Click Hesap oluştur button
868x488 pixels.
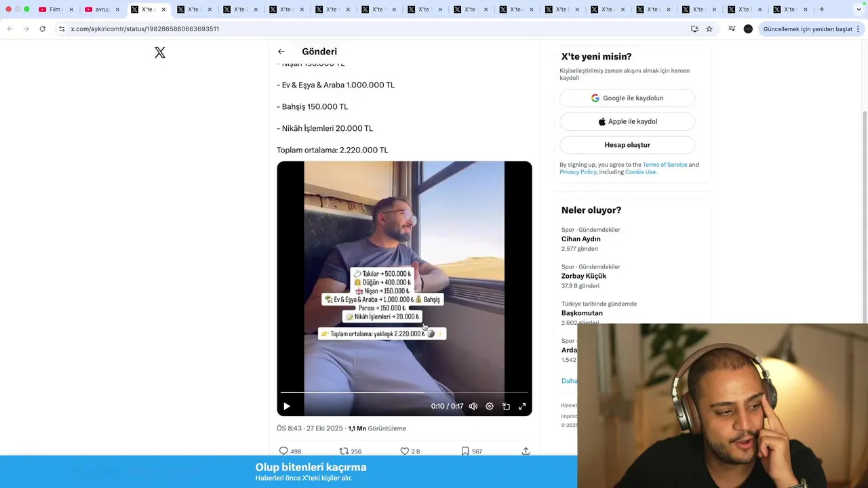point(627,145)
